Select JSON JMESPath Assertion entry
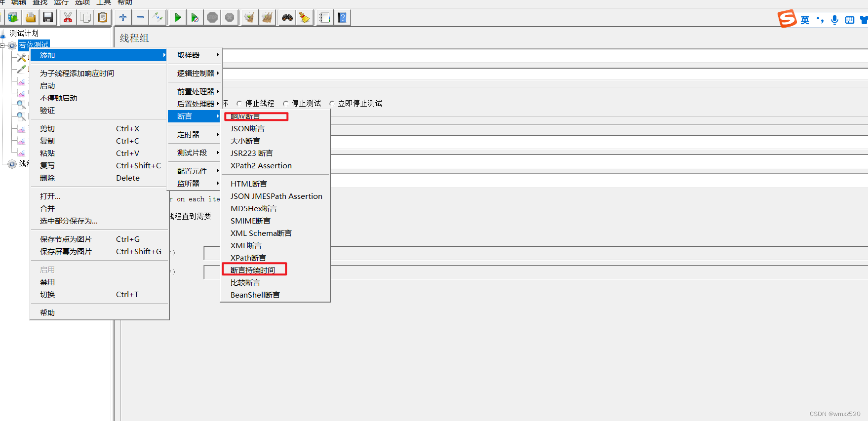Viewport: 868px width, 421px height. click(x=275, y=196)
